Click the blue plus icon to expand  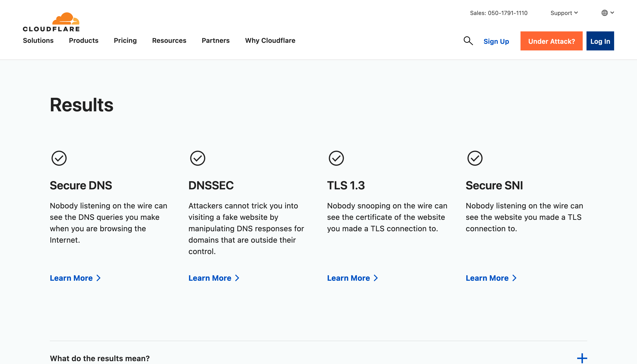[x=582, y=358]
